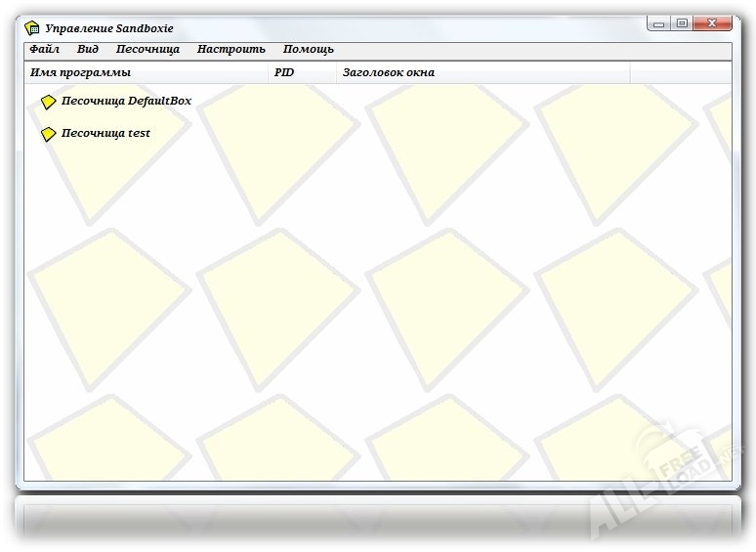Open the Помощь menu
This screenshot has width=756, height=552.
pyautogui.click(x=309, y=49)
